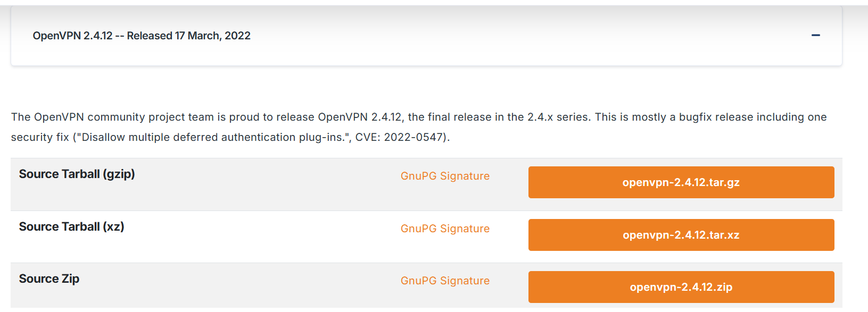Download openvpn-2.4.12.zip
The image size is (868, 312).
point(681,287)
